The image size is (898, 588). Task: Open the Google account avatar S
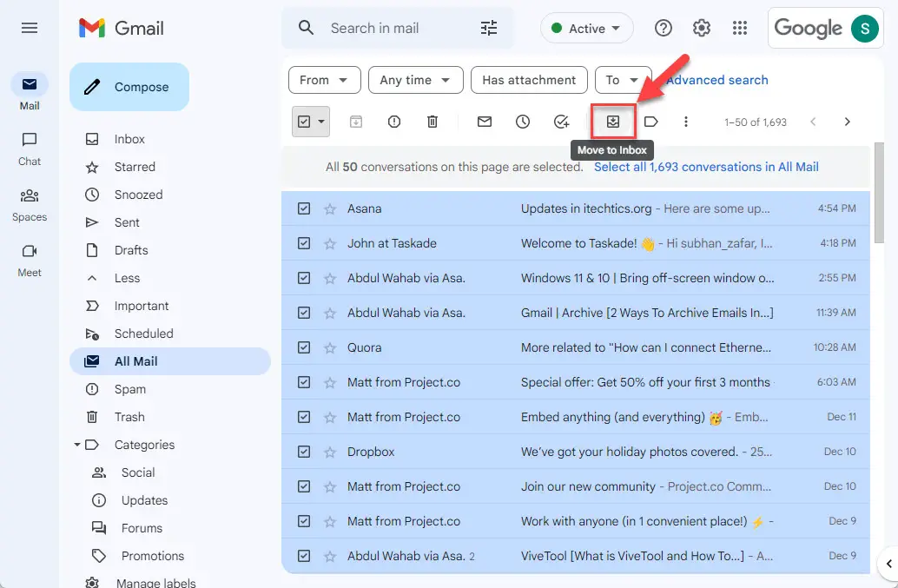(x=865, y=28)
